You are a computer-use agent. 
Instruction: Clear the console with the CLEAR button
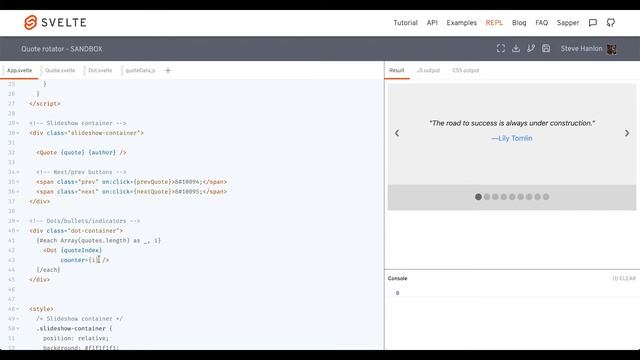pyautogui.click(x=624, y=278)
